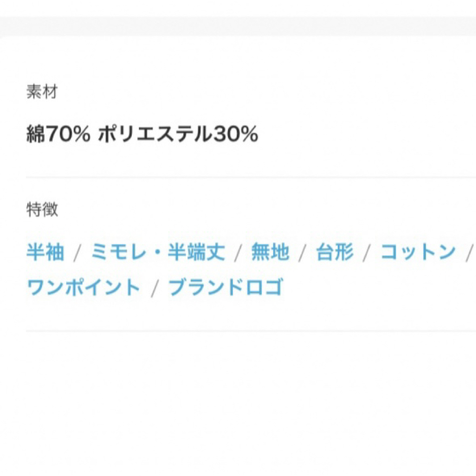Open the ブランドロゴ feature tag link
This screenshot has width=476, height=476.
pyautogui.click(x=226, y=287)
